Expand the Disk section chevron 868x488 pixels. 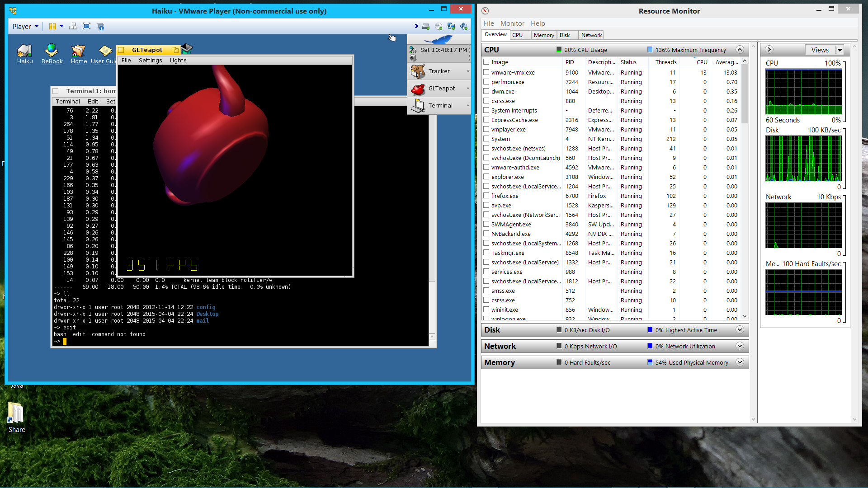coord(740,329)
